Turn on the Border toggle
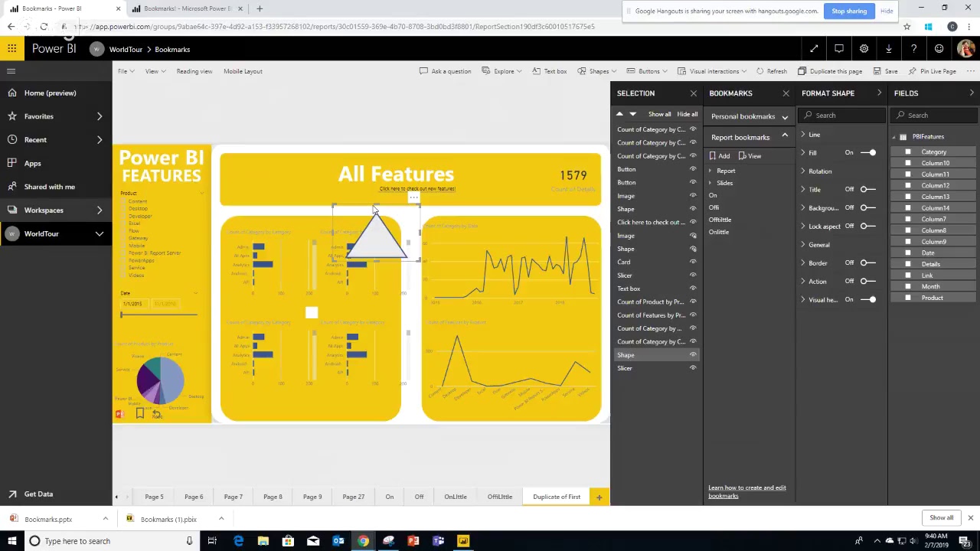 click(x=867, y=263)
